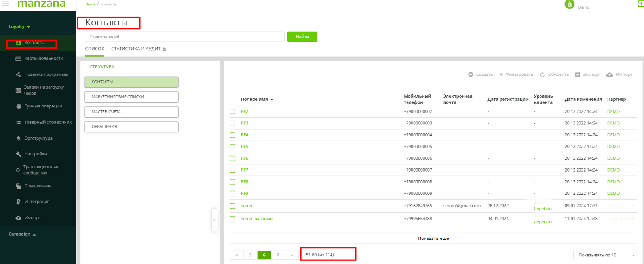Select Маркетинговые списки in structure panel
This screenshot has width=644, height=264.
pyautogui.click(x=131, y=97)
